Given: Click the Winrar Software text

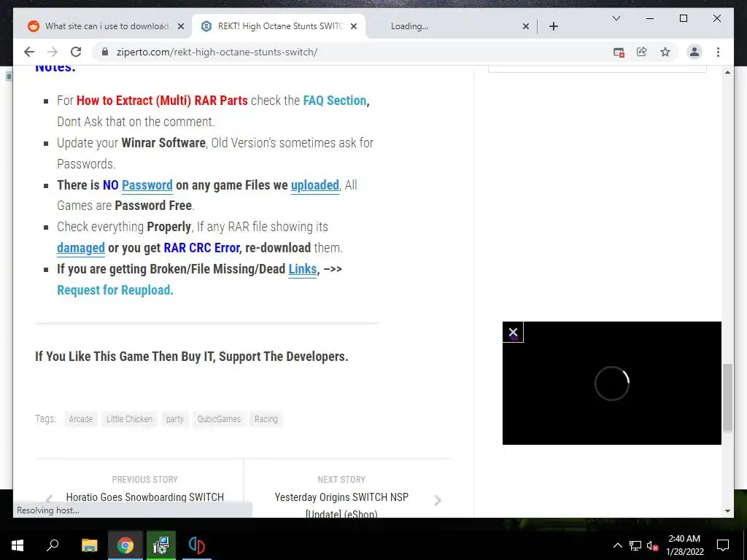Looking at the screenshot, I should [163, 143].
